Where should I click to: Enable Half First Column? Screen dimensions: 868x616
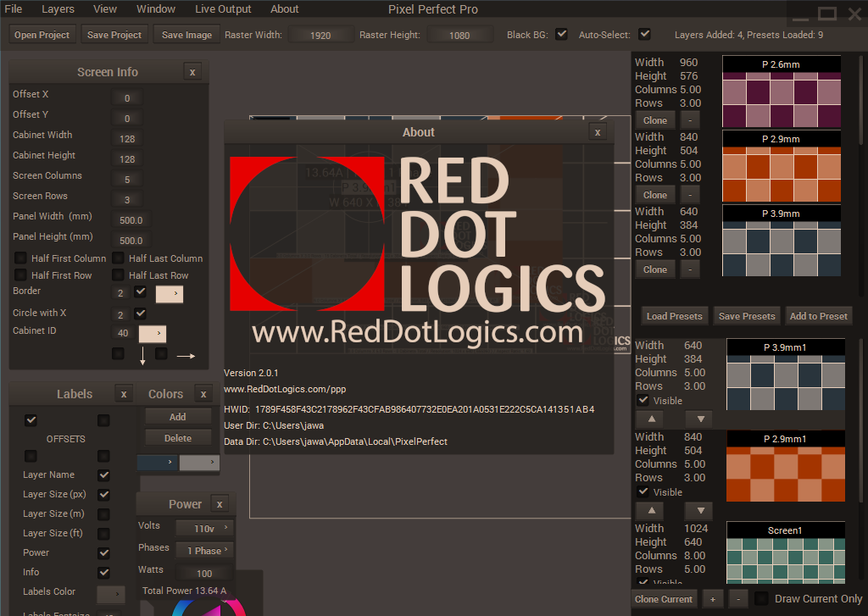(x=20, y=258)
